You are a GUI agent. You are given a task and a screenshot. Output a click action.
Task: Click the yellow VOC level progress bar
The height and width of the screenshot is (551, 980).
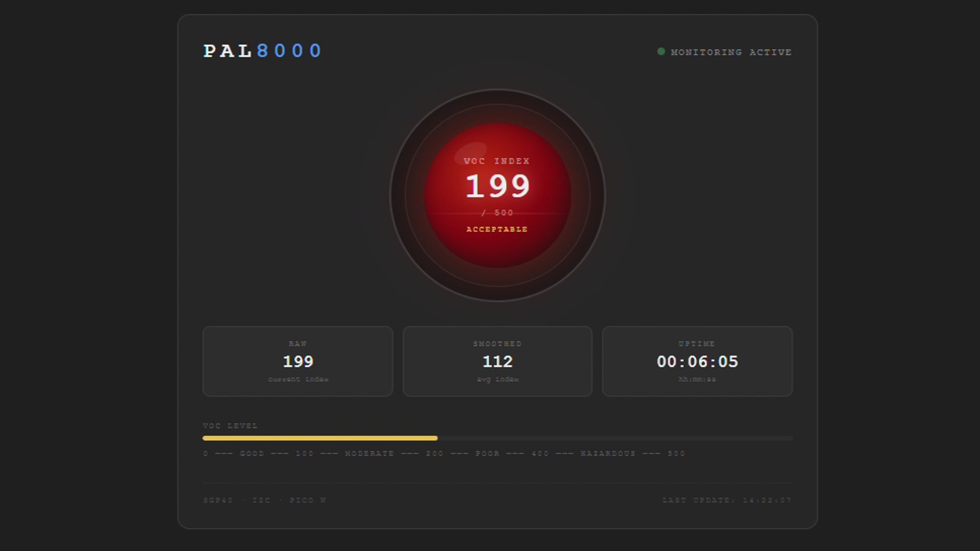(x=320, y=438)
